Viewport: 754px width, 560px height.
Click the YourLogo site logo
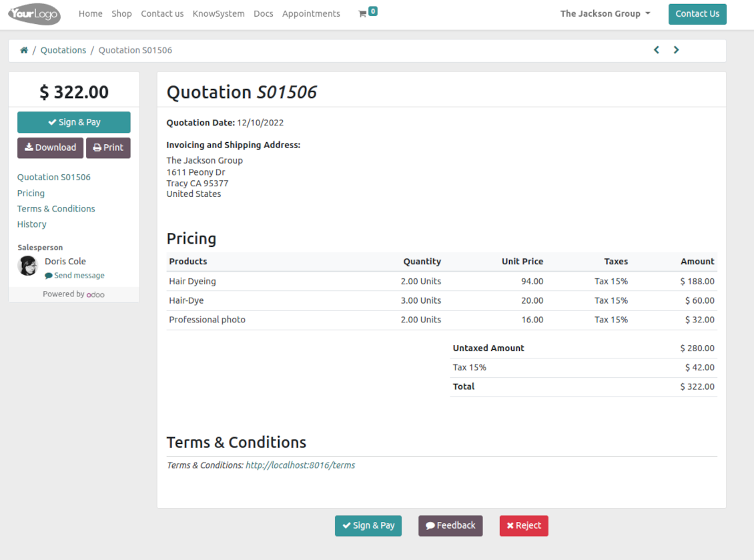tap(35, 14)
